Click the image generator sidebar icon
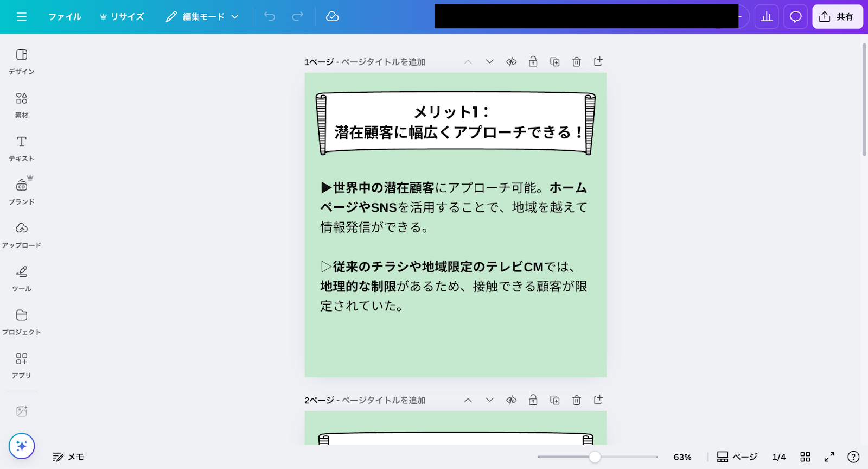Image resolution: width=868 pixels, height=469 pixels. (x=22, y=411)
